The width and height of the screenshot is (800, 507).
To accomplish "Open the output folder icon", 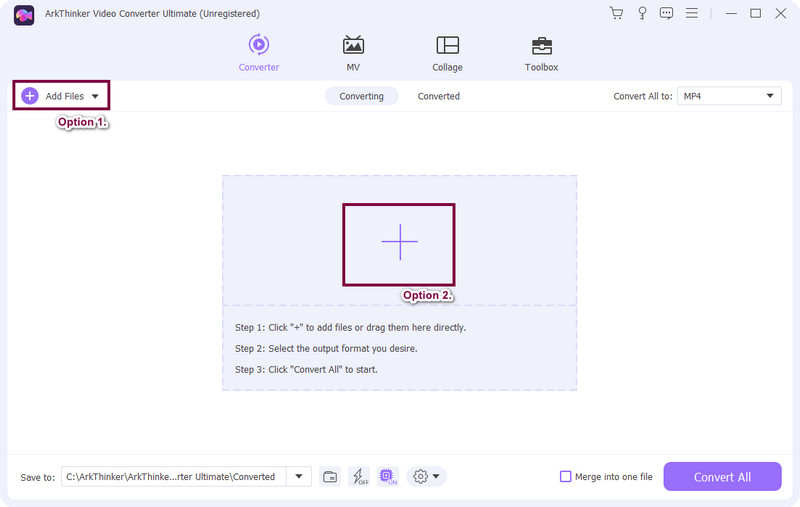I will pos(330,477).
